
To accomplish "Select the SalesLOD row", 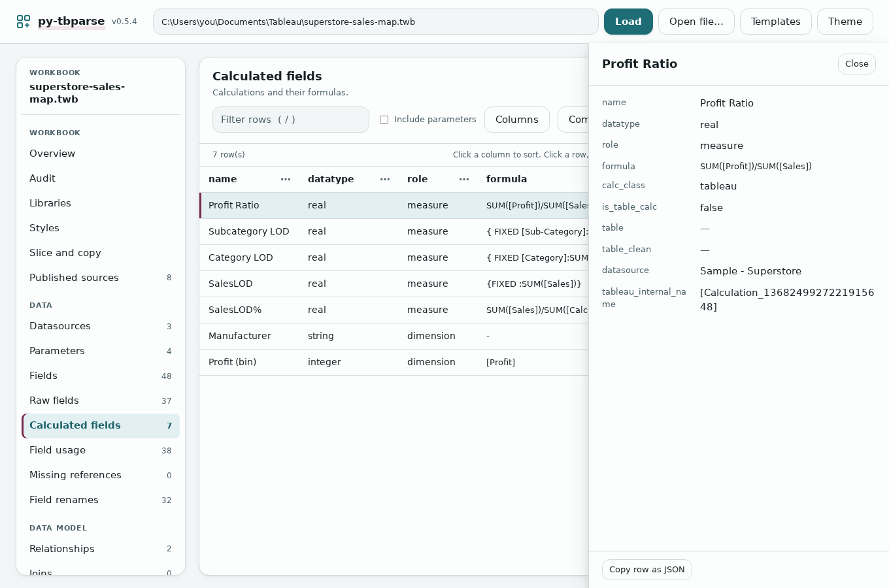I will [394, 284].
